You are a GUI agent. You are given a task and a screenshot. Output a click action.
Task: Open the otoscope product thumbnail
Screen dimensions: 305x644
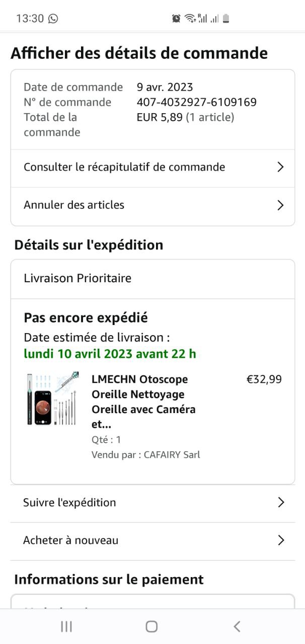coord(52,398)
